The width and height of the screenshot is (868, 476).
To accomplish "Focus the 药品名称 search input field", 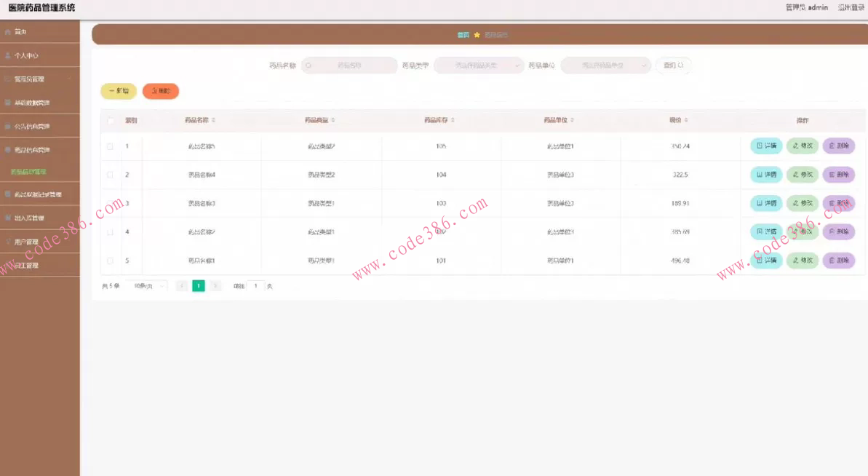I will [349, 66].
